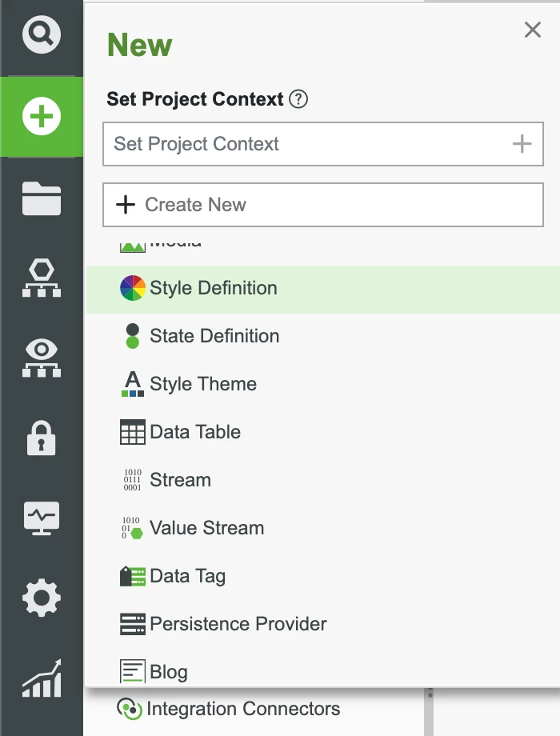Select Style Definition from the list
560x736 pixels.
click(x=213, y=288)
